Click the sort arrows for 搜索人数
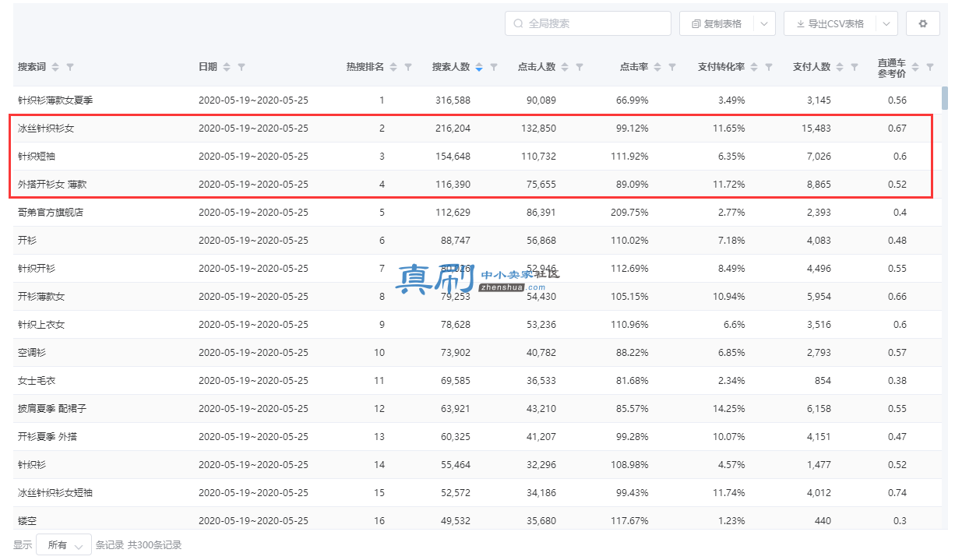The image size is (955, 560). [479, 67]
